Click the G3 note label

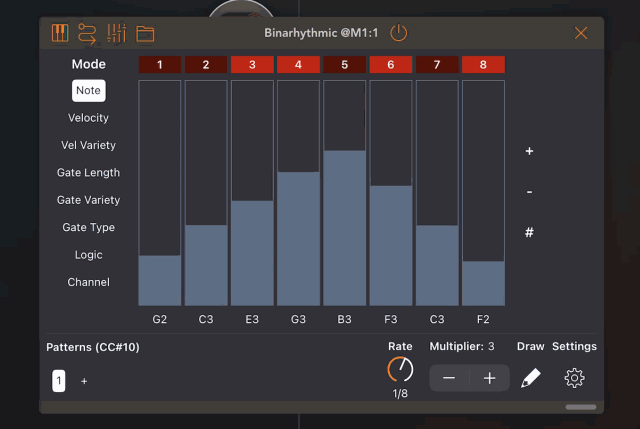coord(298,319)
